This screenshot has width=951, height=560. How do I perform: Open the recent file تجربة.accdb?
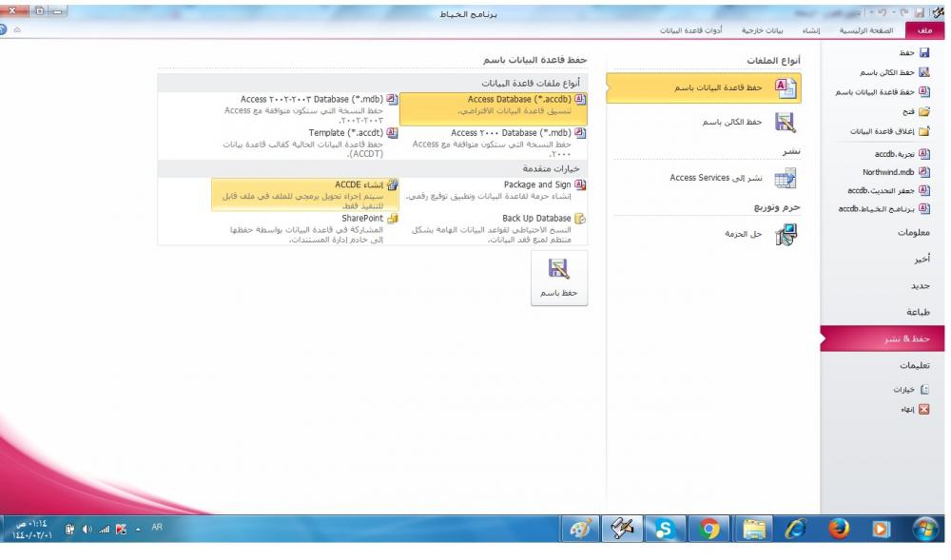(x=902, y=155)
